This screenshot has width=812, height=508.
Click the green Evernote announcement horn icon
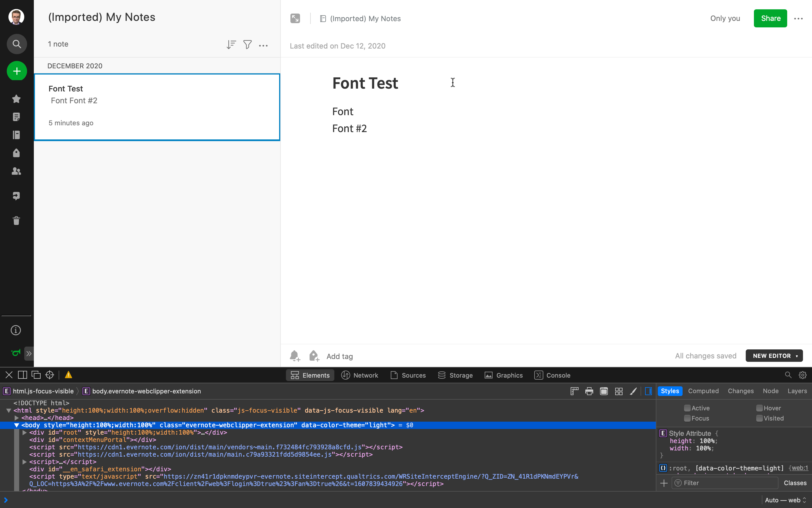[x=16, y=353]
